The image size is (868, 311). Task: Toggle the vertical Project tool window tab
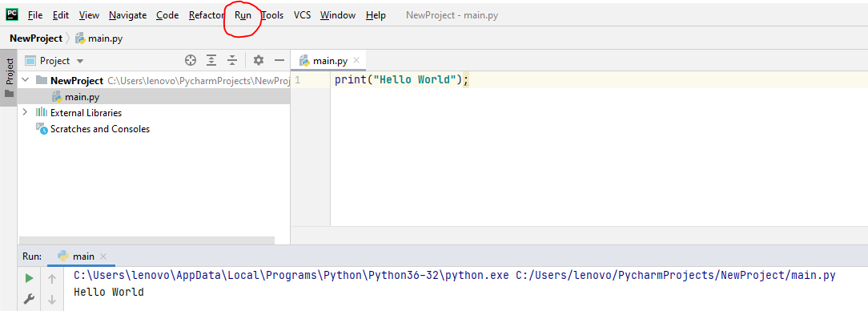[x=9, y=78]
